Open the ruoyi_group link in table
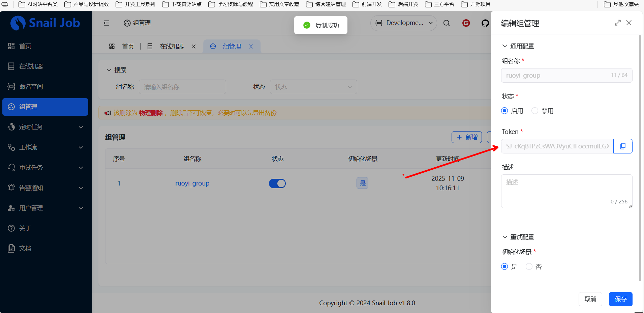Screen dimensions: 644x313 (x=192, y=183)
